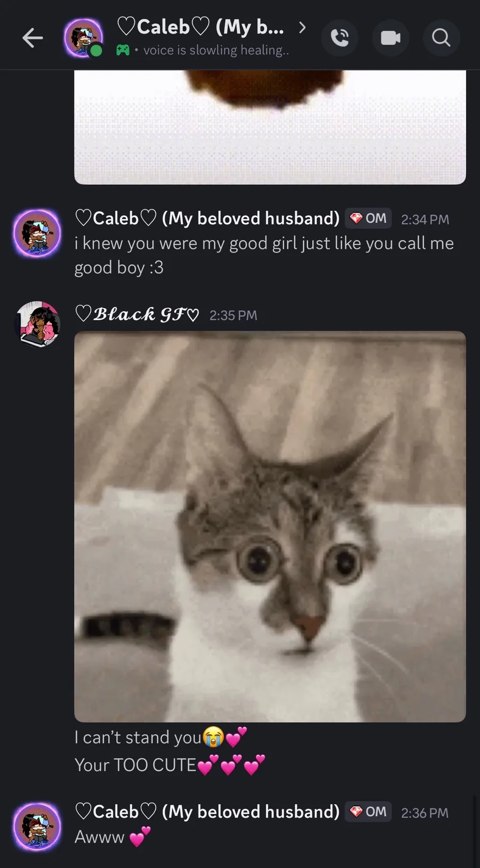Screen dimensions: 480x868
Task: Tap Caleb's avatar in the header
Action: pyautogui.click(x=84, y=38)
